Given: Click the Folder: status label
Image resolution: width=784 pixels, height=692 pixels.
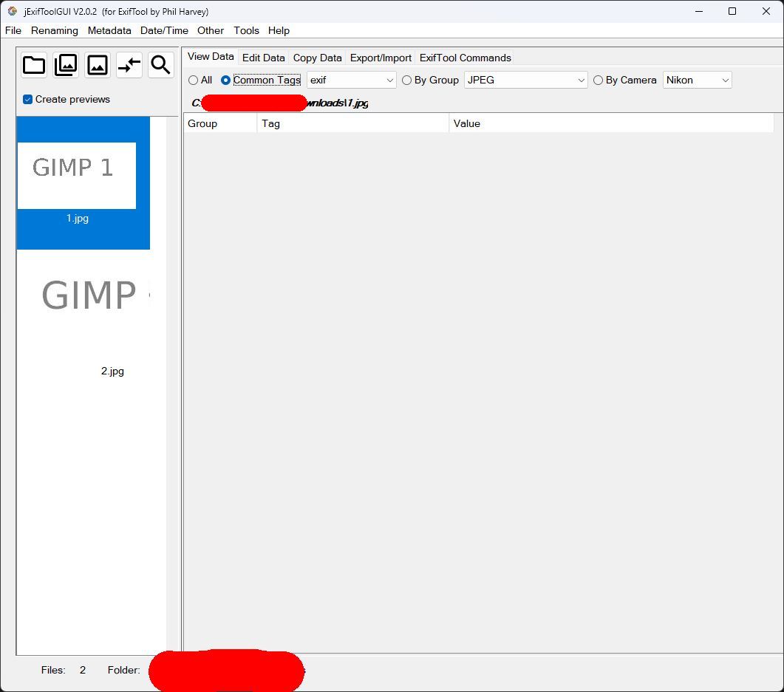Looking at the screenshot, I should [123, 670].
